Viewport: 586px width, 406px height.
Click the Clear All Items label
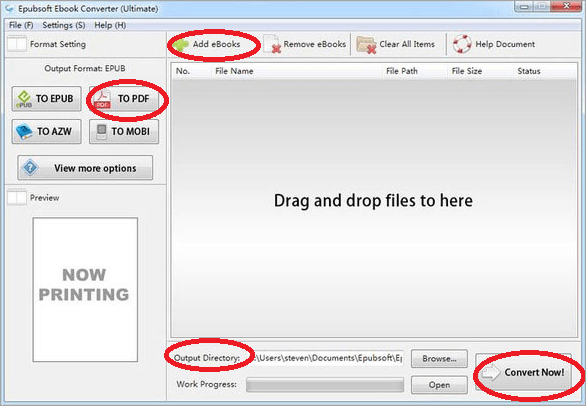[x=407, y=44]
